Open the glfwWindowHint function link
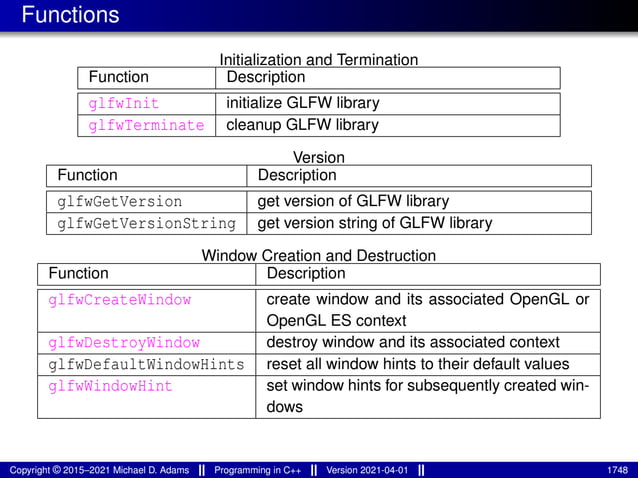Image resolution: width=638 pixels, height=478 pixels. [110, 386]
